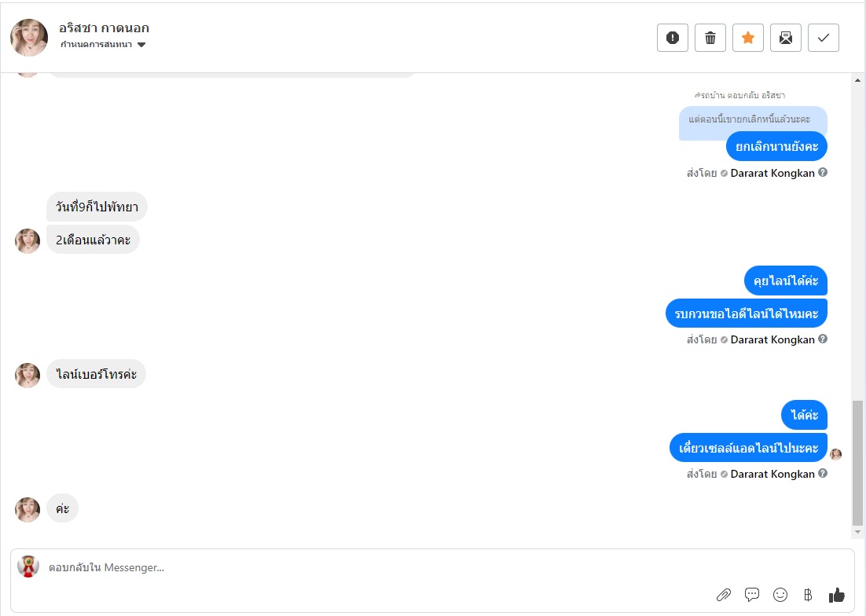Viewport: 866px width, 616px height.
Task: Click the dropdown arrow beside กำหนดการสนทนา
Action: pos(141,45)
